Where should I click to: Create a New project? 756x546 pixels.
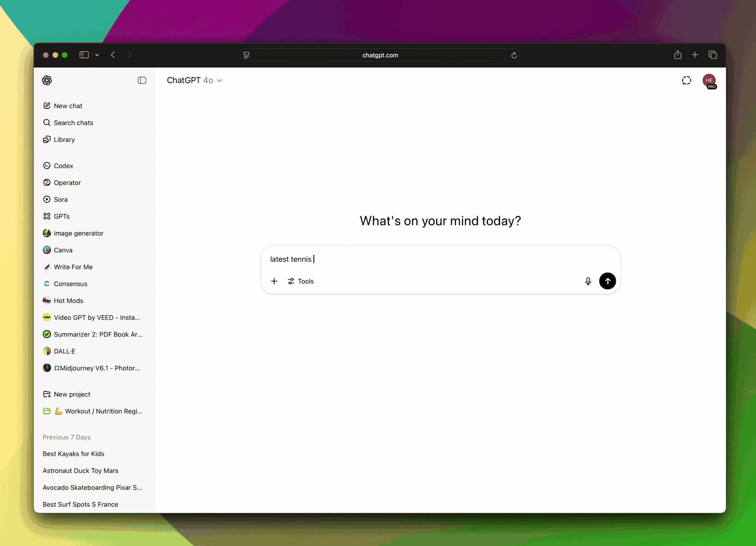coord(72,394)
